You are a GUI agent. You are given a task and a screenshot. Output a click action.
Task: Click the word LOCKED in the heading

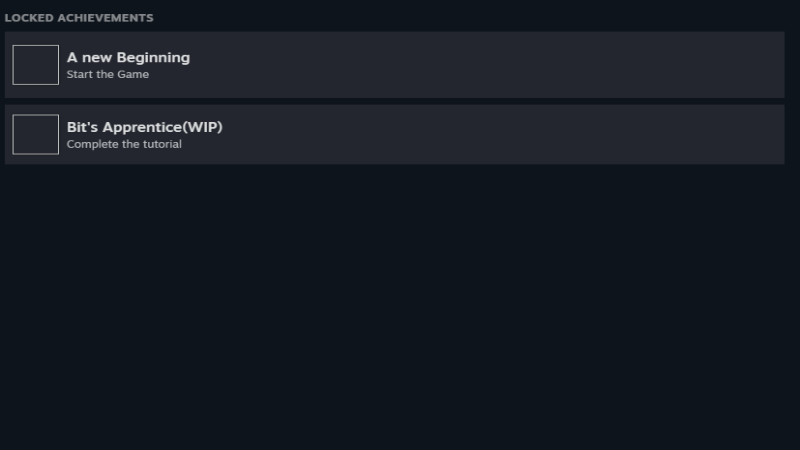click(29, 18)
